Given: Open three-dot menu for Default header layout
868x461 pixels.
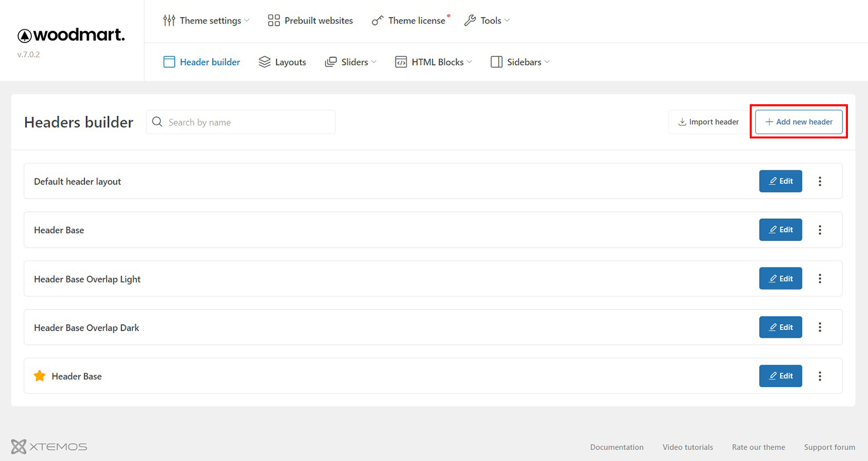Looking at the screenshot, I should pos(820,181).
